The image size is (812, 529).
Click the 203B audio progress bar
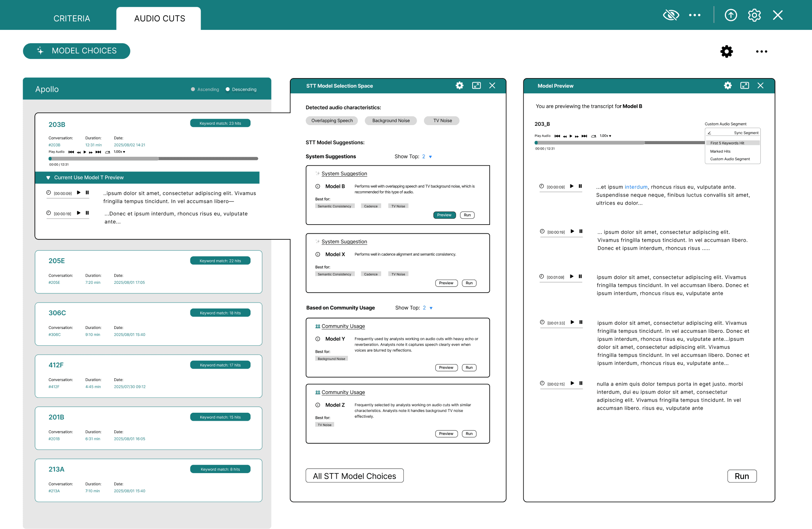pyautogui.click(x=154, y=158)
